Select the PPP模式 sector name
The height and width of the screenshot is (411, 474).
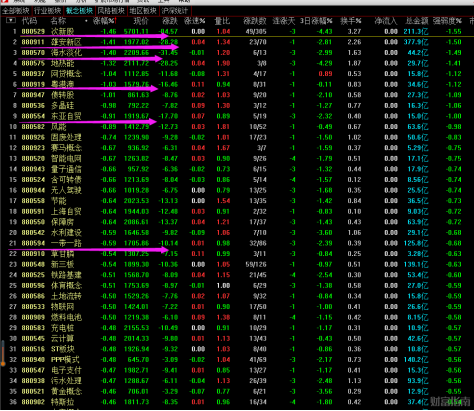(65, 360)
